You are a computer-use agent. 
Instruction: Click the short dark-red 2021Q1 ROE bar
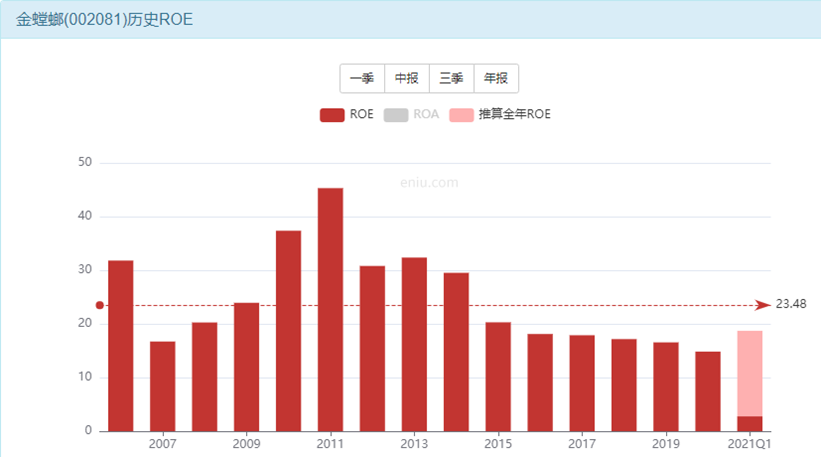(750, 424)
